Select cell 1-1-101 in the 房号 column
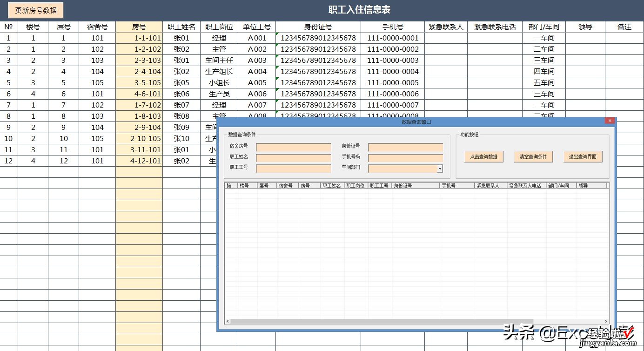The image size is (644, 351). pyautogui.click(x=139, y=38)
